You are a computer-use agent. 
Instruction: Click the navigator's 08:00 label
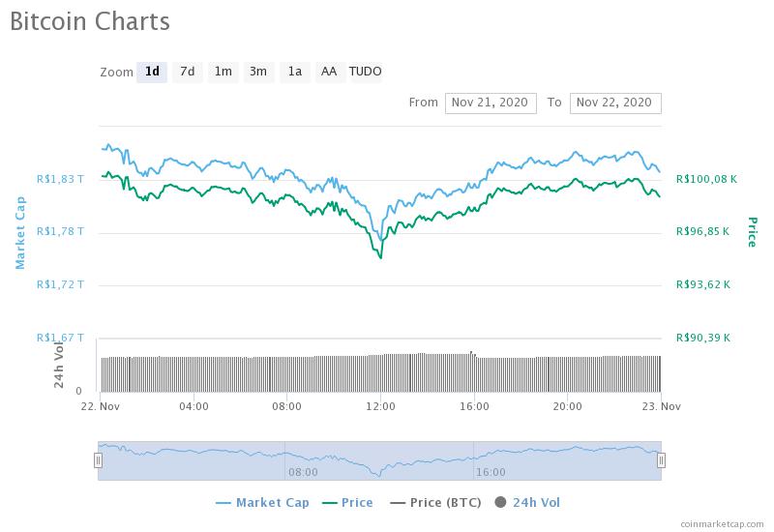pos(303,472)
